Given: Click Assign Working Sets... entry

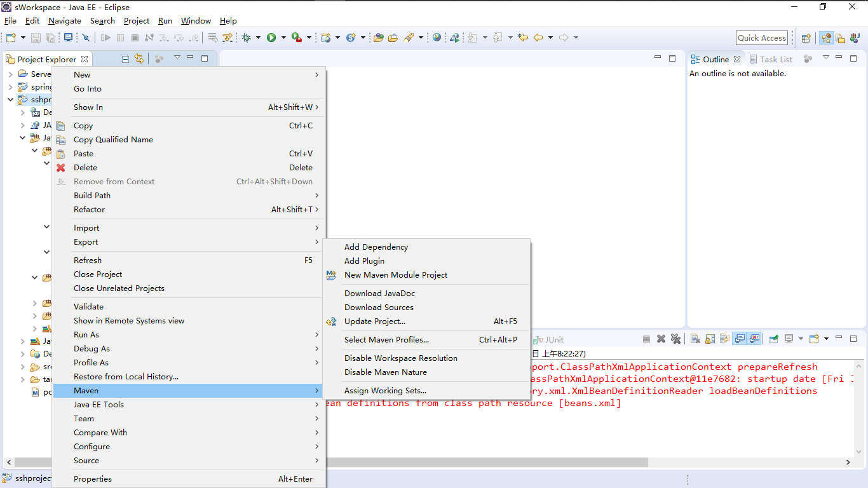Looking at the screenshot, I should click(426, 390).
